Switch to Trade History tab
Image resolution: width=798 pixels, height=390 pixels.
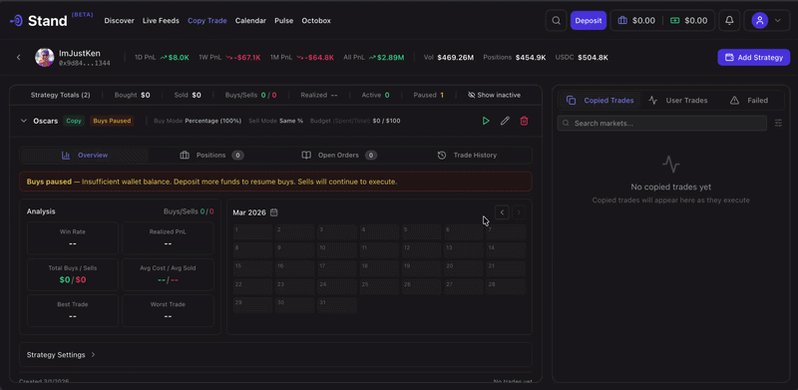467,155
